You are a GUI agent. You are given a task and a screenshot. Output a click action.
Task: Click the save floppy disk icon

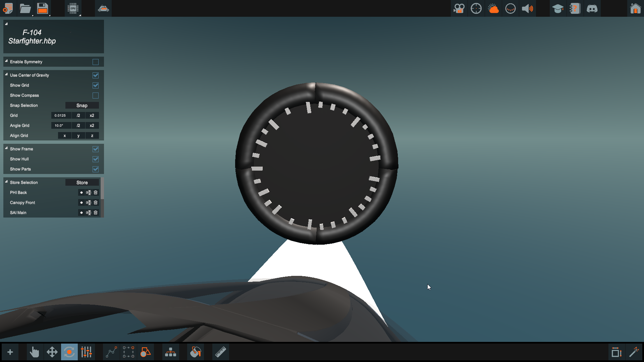[x=43, y=8]
